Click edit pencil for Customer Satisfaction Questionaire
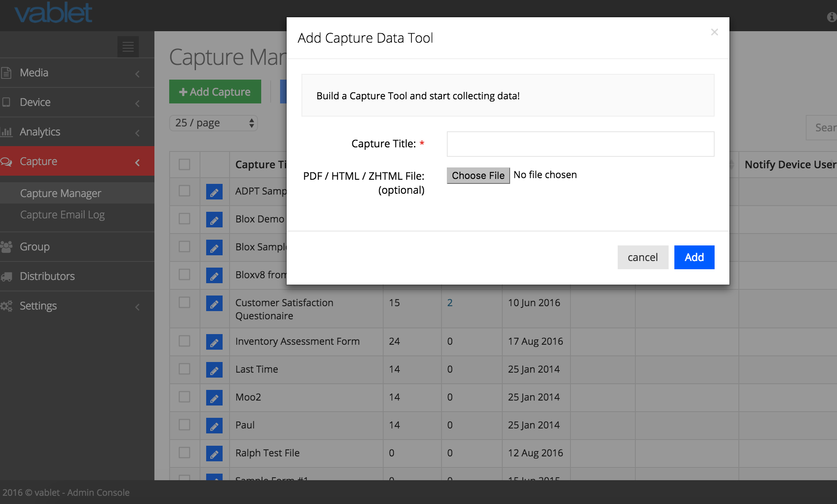This screenshot has height=504, width=837. point(214,303)
